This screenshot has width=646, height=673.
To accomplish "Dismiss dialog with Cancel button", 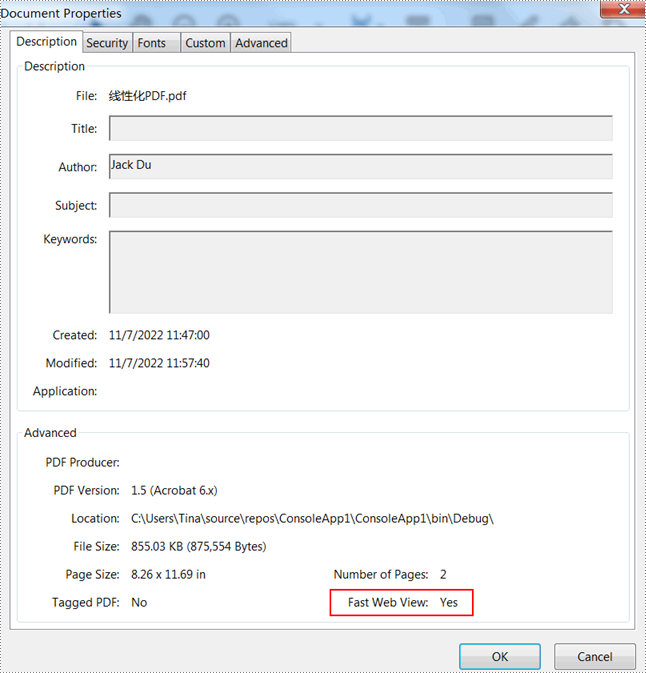I will point(594,657).
